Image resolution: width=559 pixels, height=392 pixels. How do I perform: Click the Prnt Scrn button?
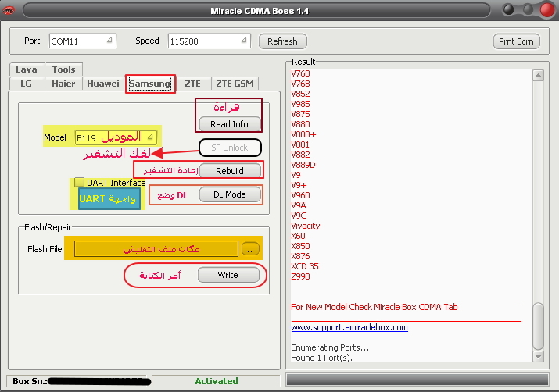516,41
